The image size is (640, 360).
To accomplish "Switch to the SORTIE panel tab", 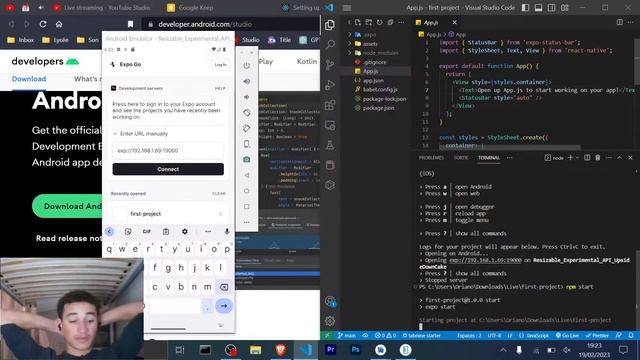I will click(x=461, y=158).
